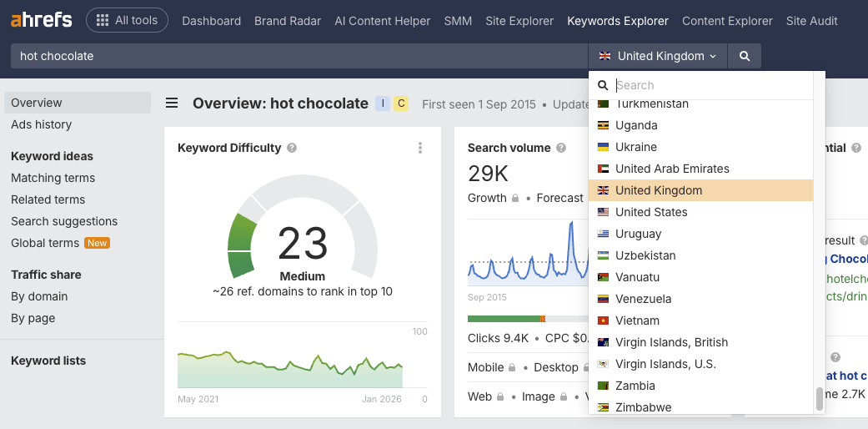
Task: Click the Ahrefs logo
Action: click(x=42, y=20)
